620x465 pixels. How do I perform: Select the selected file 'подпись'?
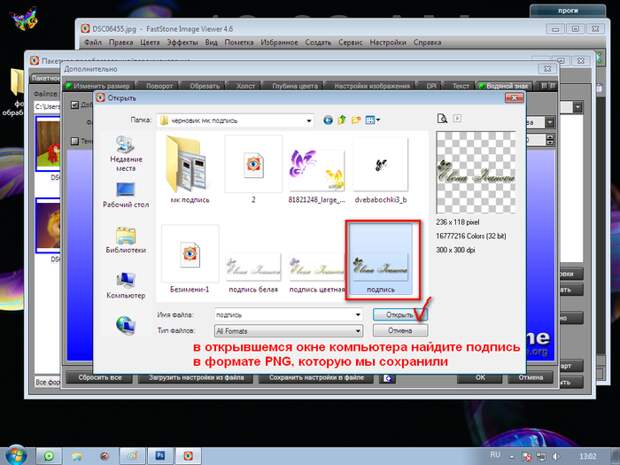(x=380, y=259)
